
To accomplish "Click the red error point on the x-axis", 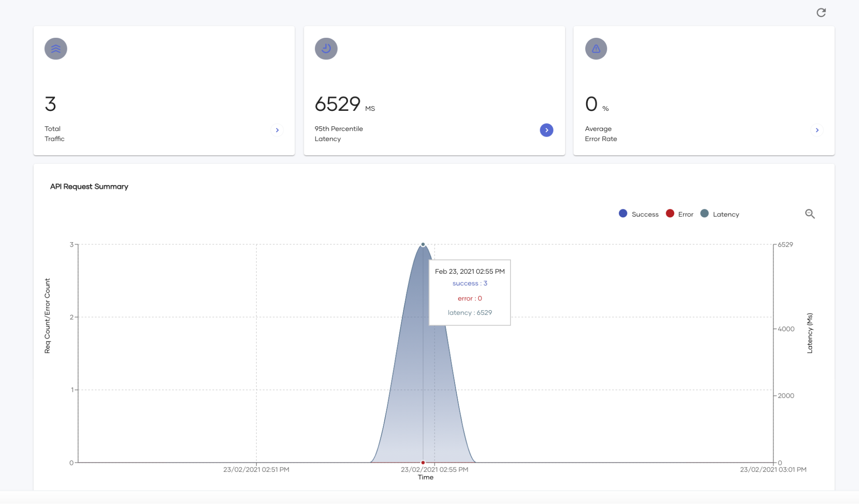I will click(x=423, y=463).
